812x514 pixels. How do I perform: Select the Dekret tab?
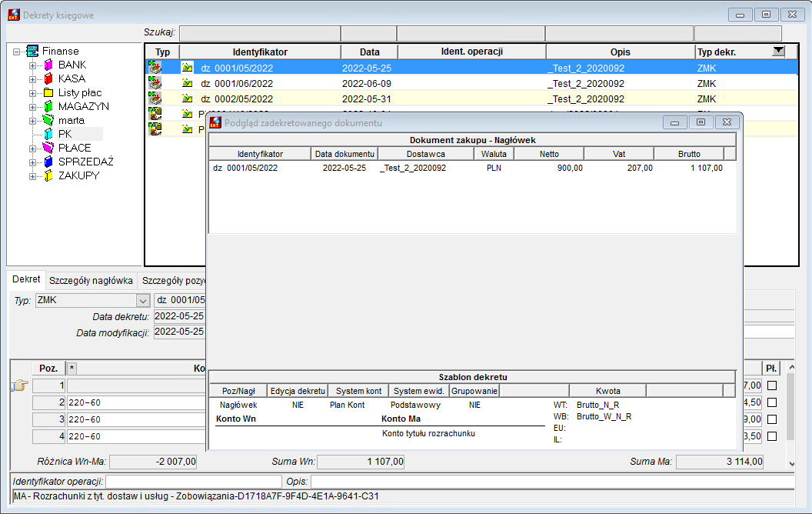pos(26,279)
